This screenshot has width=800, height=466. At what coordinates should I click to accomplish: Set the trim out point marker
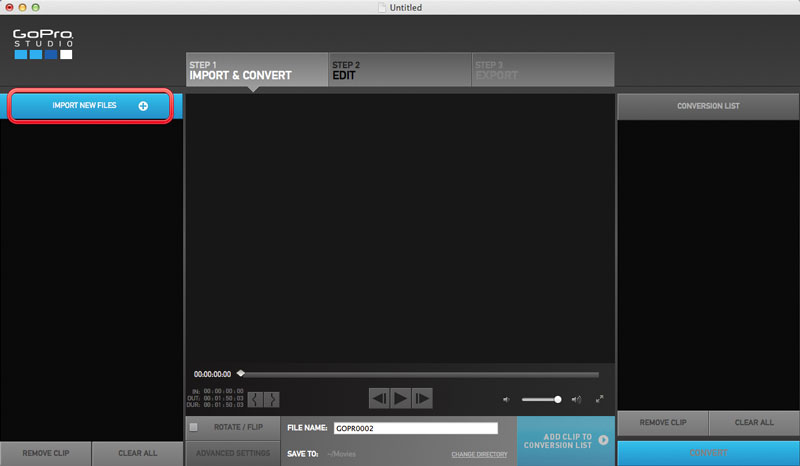[271, 399]
